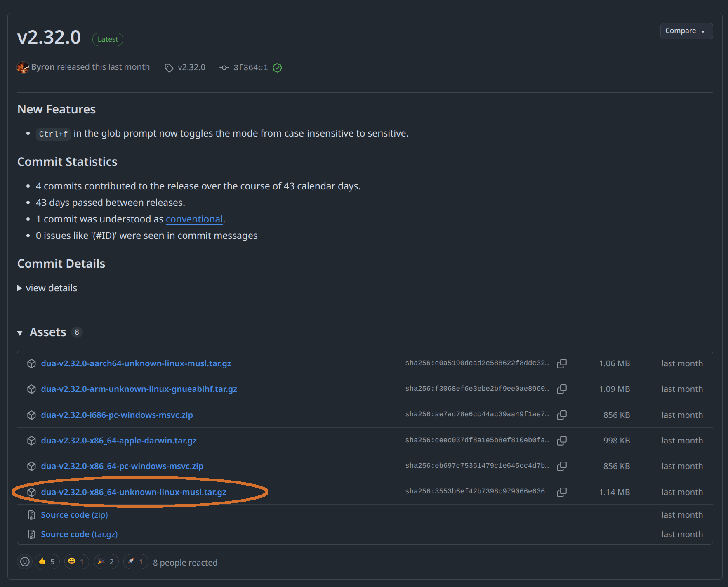The width and height of the screenshot is (728, 587).
Task: Copy SHA256 of x86_64 pc-windows zip
Action: point(561,466)
